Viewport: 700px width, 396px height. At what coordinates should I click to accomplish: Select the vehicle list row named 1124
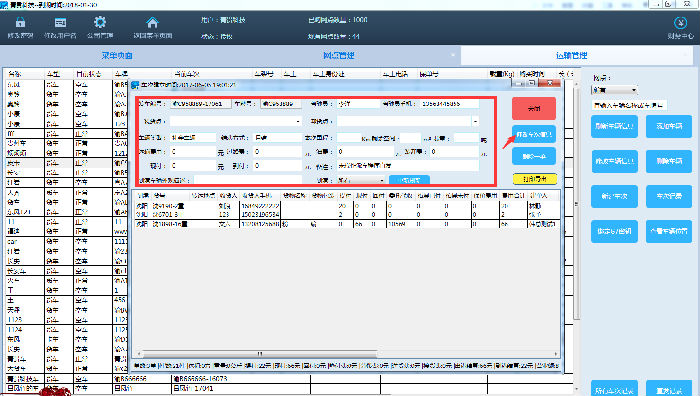click(x=67, y=329)
